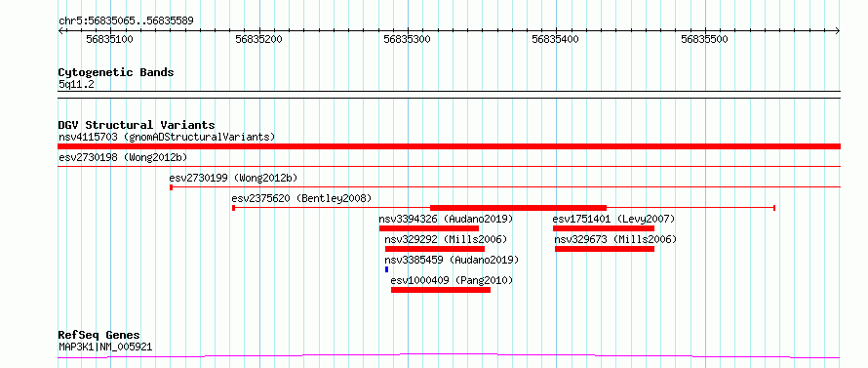Open variant nsv329673 (Mills2006) label
The width and height of the screenshot is (868, 368).
(615, 239)
